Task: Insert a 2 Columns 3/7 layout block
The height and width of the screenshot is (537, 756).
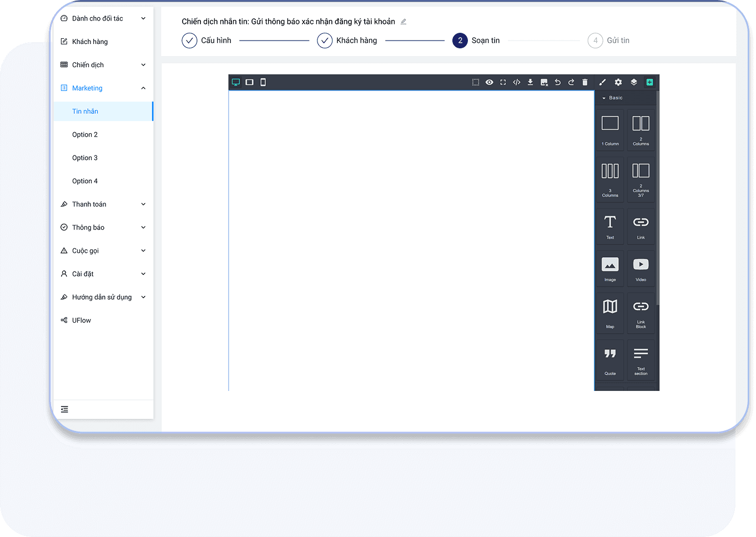Action: click(x=641, y=179)
